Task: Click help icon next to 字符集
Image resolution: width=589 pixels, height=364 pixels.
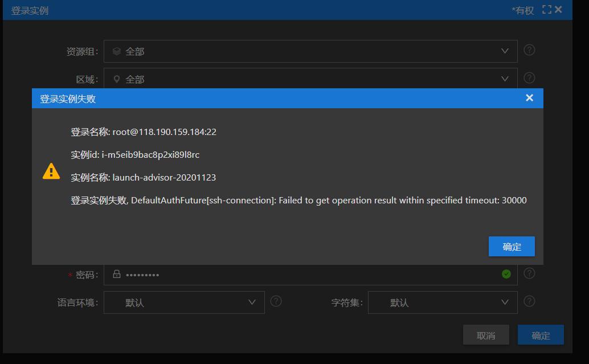Action: coord(529,301)
